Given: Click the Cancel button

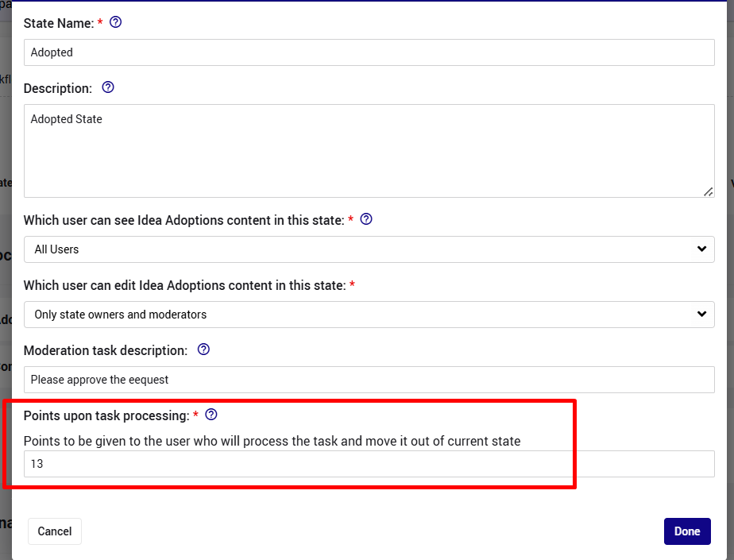Looking at the screenshot, I should tap(55, 531).
